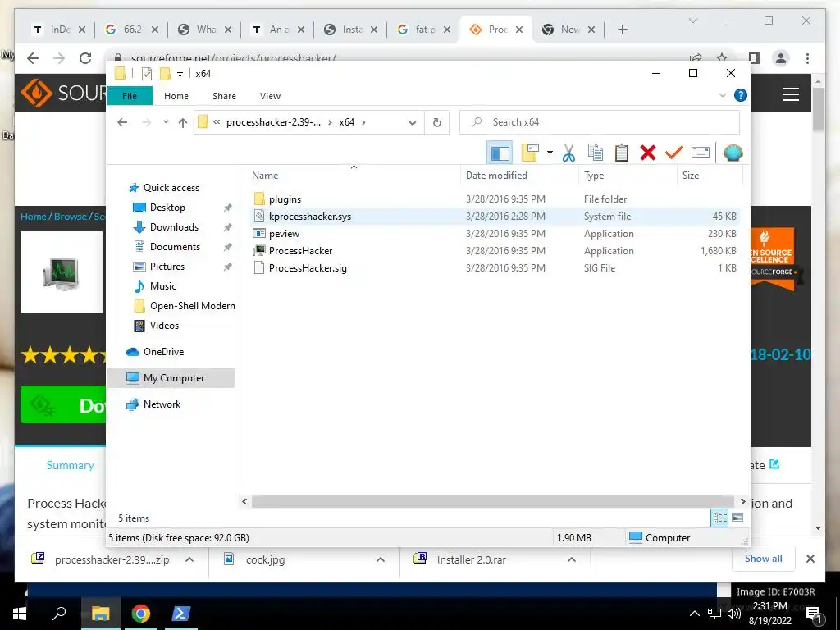Open Videos in navigation pane
Screen dimensions: 840x630
[164, 326]
